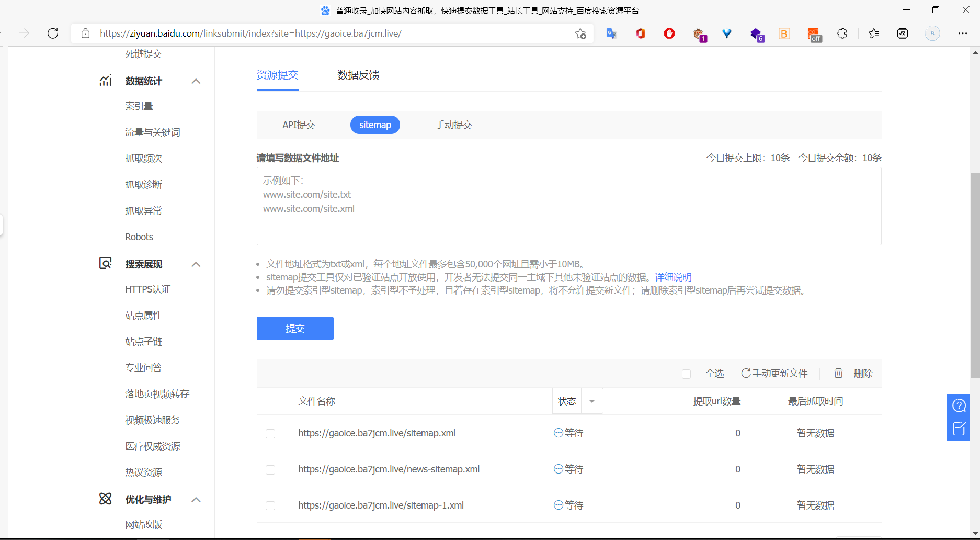Open the browser profile avatar
980x540 pixels.
(x=932, y=33)
